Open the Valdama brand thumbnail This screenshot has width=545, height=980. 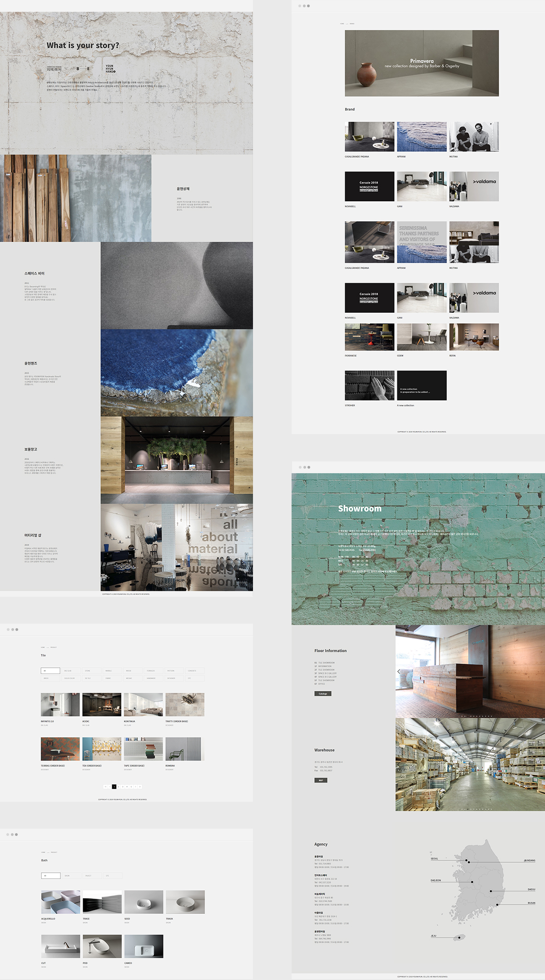(x=474, y=186)
